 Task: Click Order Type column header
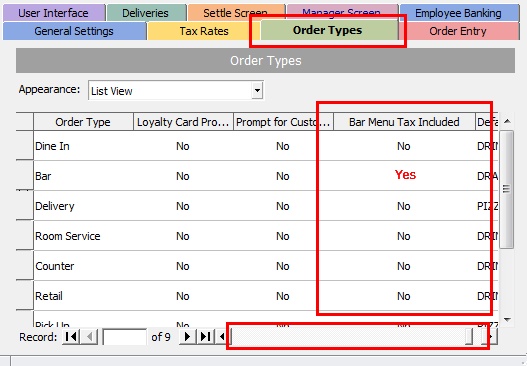tap(83, 122)
